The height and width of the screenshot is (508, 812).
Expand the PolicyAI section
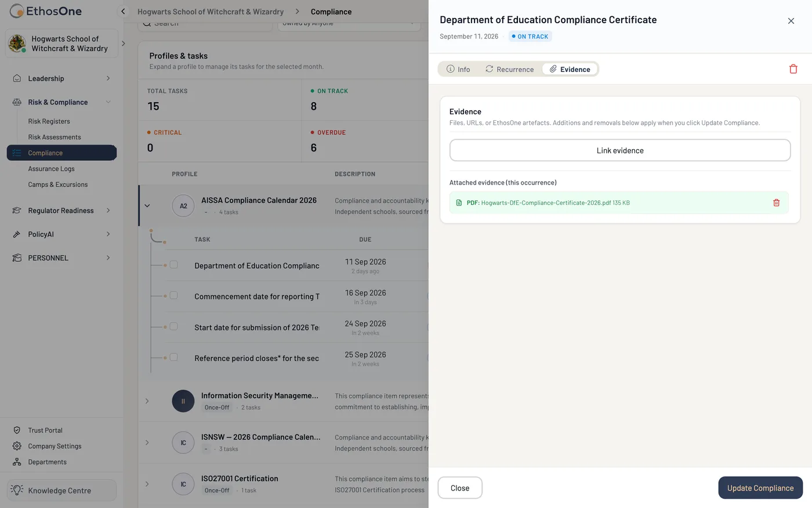pos(108,235)
